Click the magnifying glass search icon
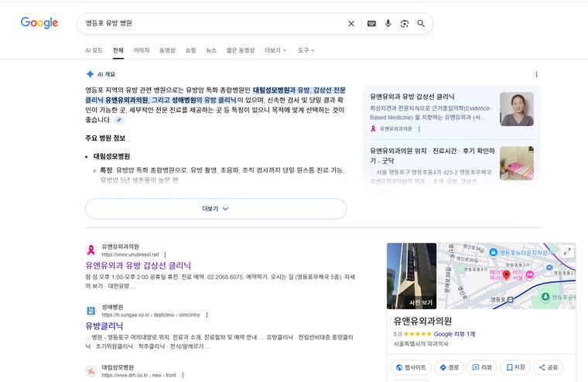588x382 pixels. point(421,24)
